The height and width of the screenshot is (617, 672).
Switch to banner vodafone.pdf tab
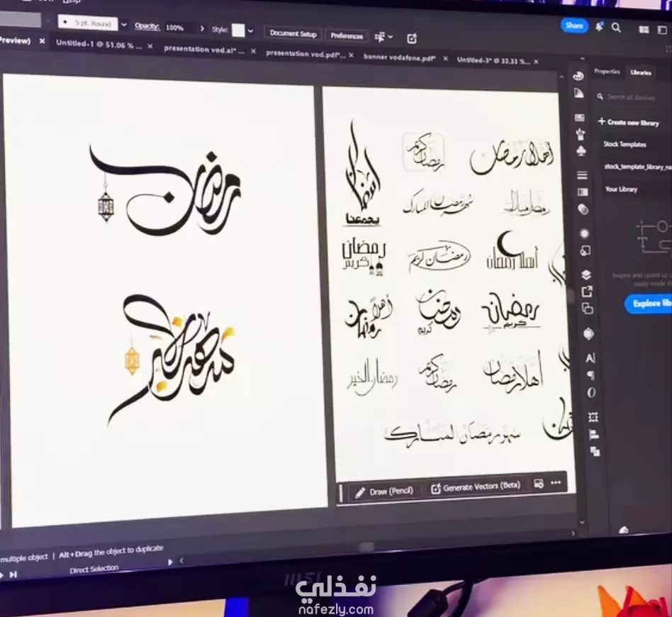(x=399, y=57)
